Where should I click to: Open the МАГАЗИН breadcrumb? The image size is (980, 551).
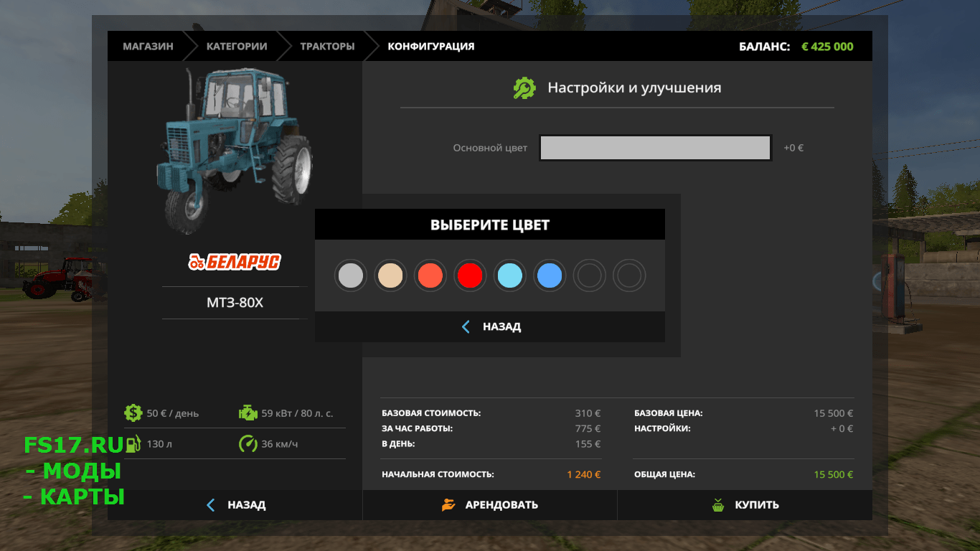(x=148, y=46)
